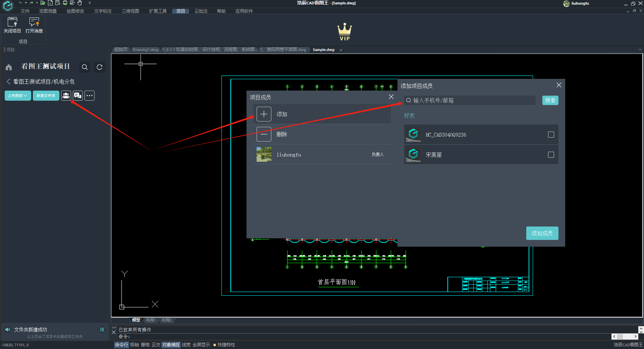
Task: Toggle 线宽 in status bar
Action: click(186, 345)
